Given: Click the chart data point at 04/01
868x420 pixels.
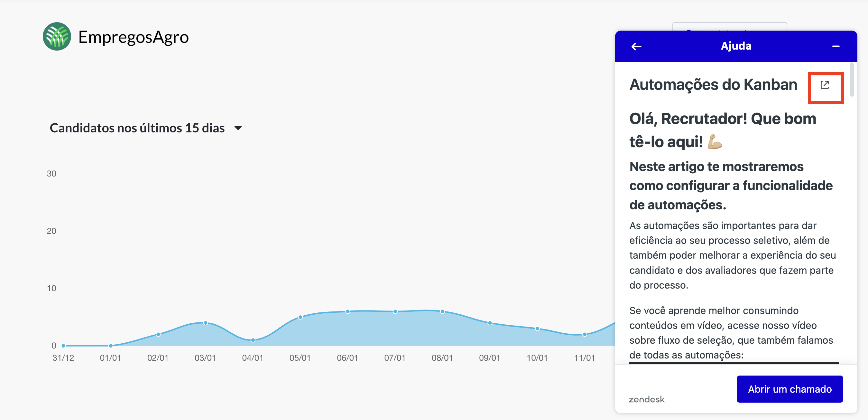Looking at the screenshot, I should tap(253, 340).
